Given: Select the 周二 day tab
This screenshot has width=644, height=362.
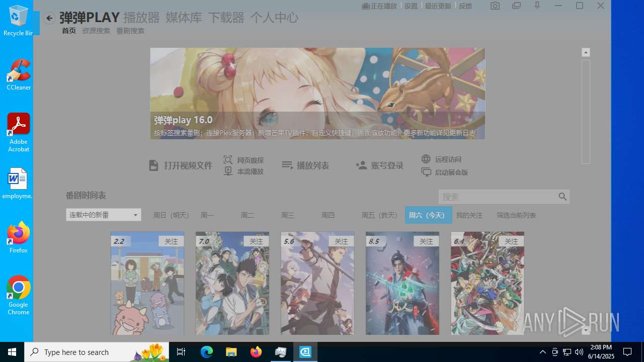Looking at the screenshot, I should (248, 215).
